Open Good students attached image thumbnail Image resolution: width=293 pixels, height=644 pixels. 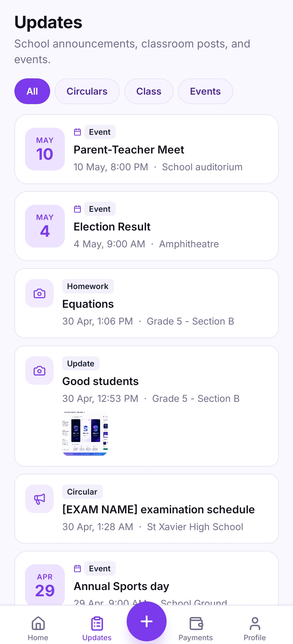(x=85, y=433)
